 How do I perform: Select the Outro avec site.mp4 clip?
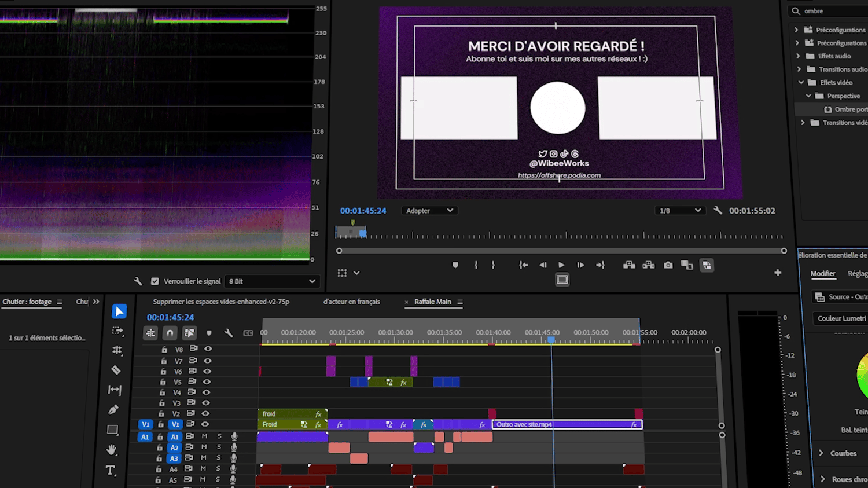[567, 424]
